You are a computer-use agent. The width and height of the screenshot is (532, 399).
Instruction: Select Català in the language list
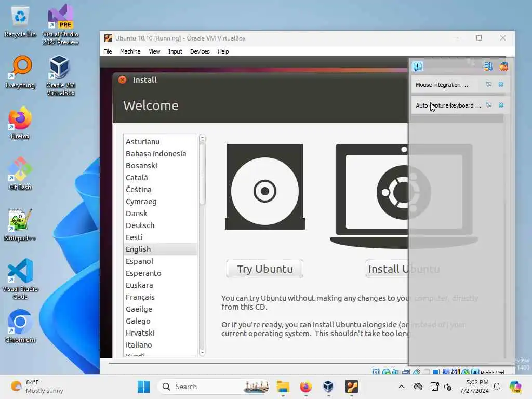click(160, 178)
